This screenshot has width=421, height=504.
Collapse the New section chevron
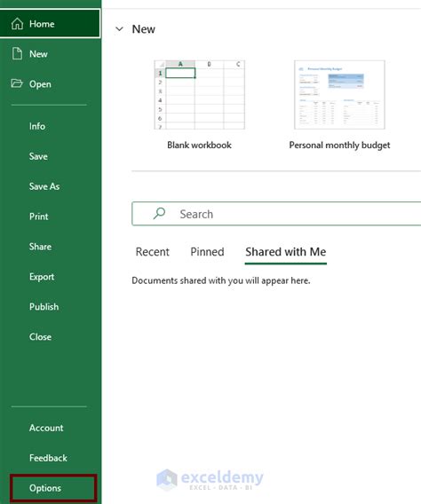(x=119, y=29)
